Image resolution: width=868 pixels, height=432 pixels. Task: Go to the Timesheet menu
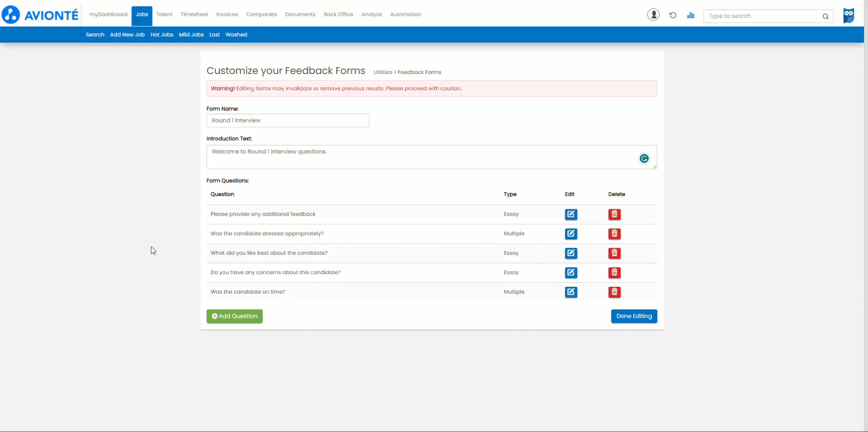194,15
